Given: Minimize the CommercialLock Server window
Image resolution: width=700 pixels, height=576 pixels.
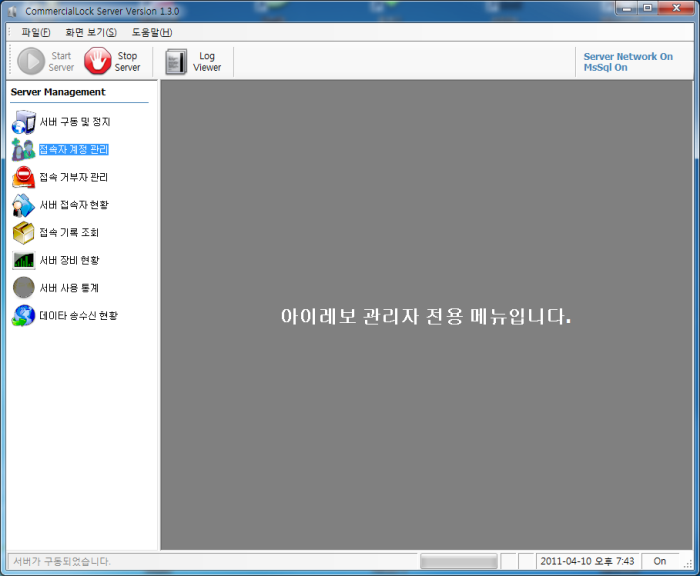Looking at the screenshot, I should pos(626,8).
